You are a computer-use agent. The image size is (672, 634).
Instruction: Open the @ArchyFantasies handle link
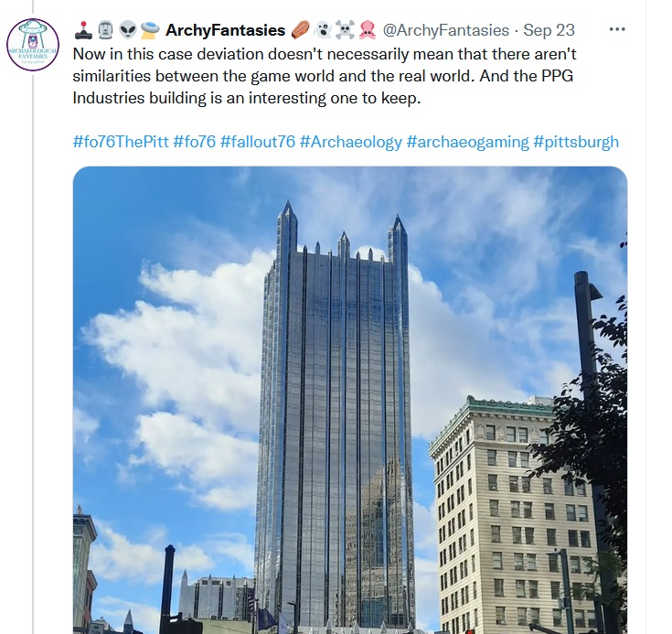coord(446,30)
